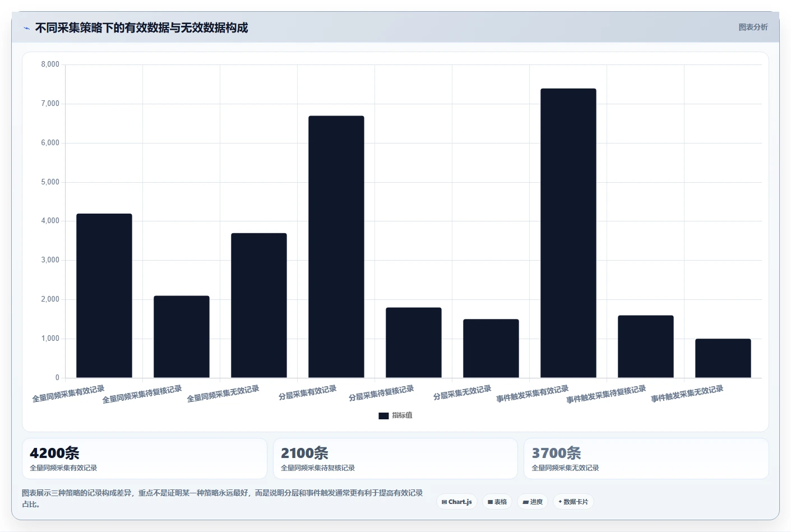Click the 3,000 y-axis tick label
Image resolution: width=791 pixels, height=532 pixels.
coord(50,260)
